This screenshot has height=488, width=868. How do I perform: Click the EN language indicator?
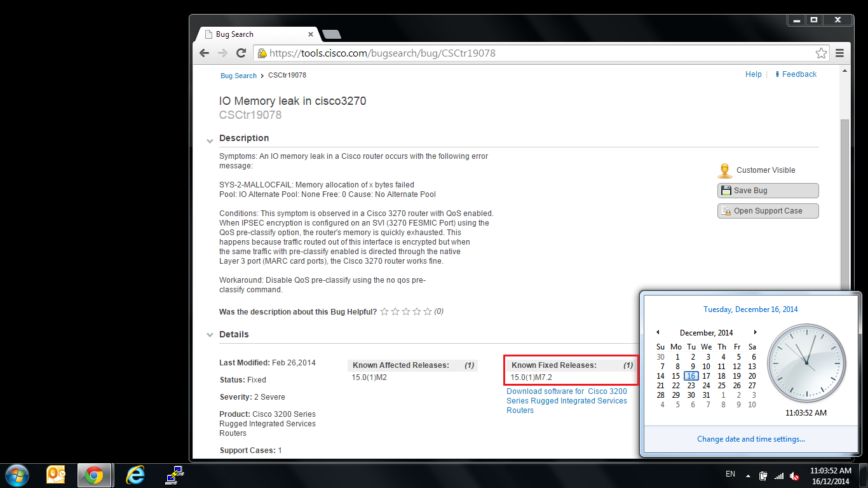pos(730,474)
